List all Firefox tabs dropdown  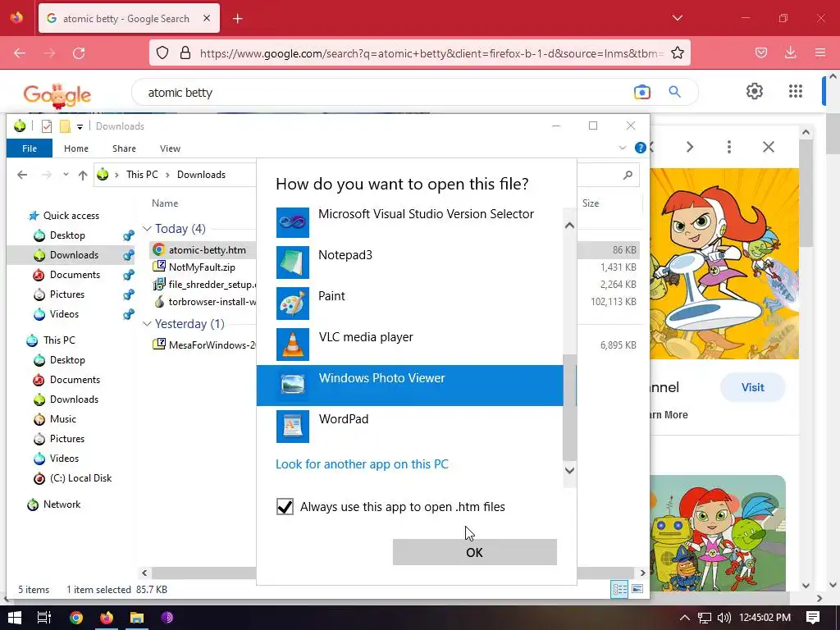[x=677, y=18]
